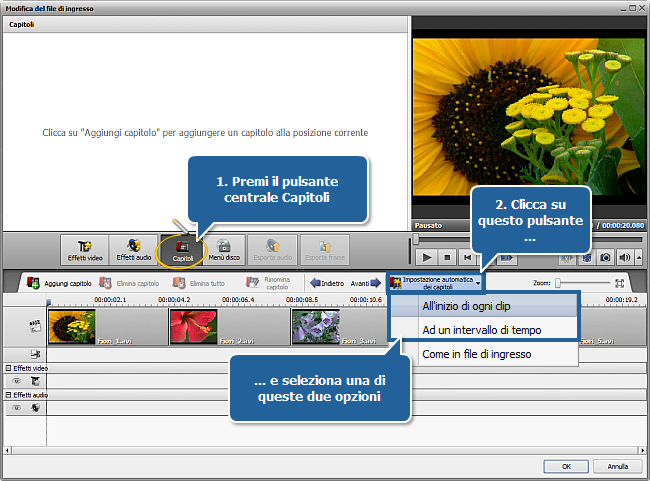Collapse the Effetti audio track group
This screenshot has height=481, width=650.
click(x=8, y=395)
